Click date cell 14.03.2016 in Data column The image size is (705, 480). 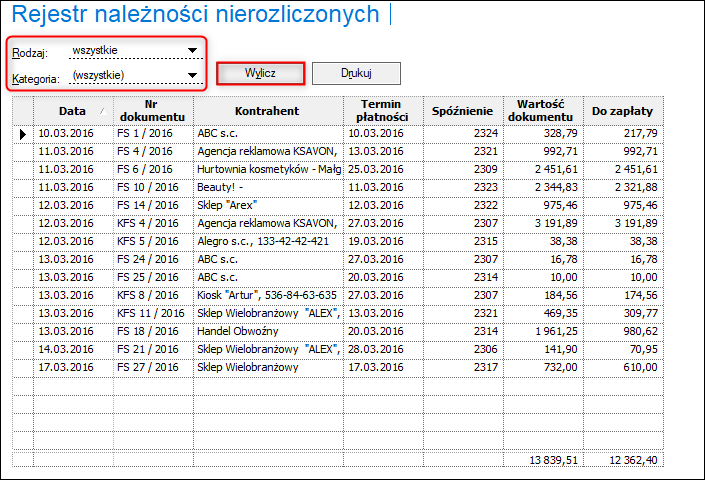click(73, 350)
